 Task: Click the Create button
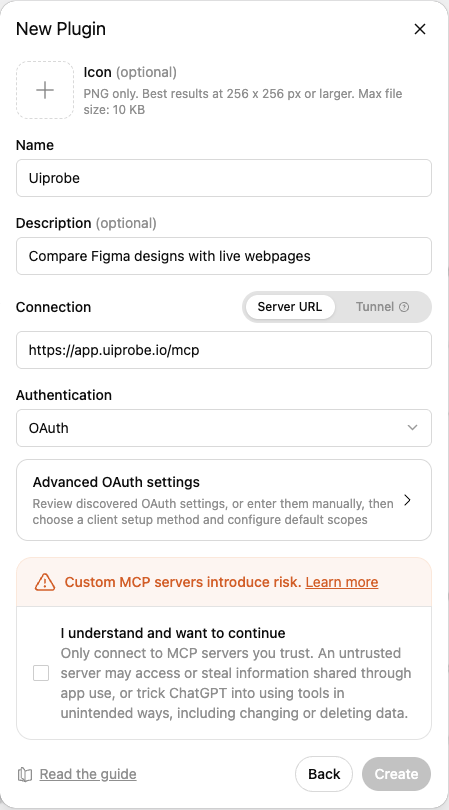tap(396, 774)
